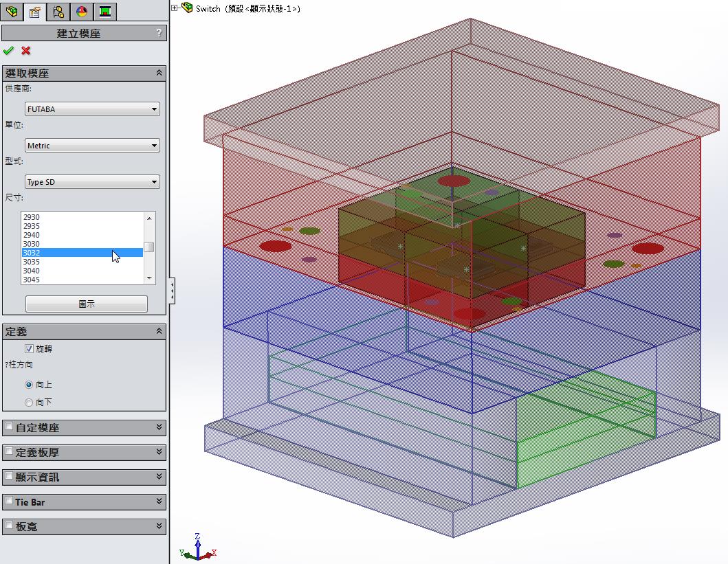The width and height of the screenshot is (728, 564).
Task: Open the Type SD dropdown
Action: [x=92, y=182]
